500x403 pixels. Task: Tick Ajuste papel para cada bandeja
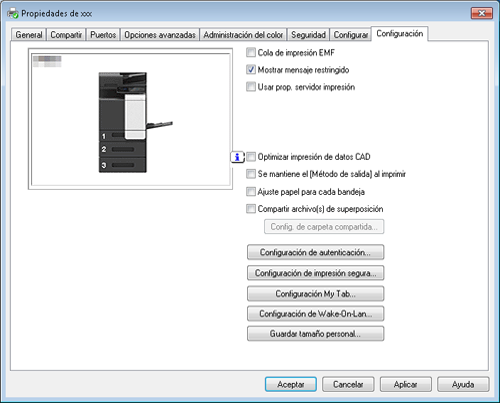251,191
